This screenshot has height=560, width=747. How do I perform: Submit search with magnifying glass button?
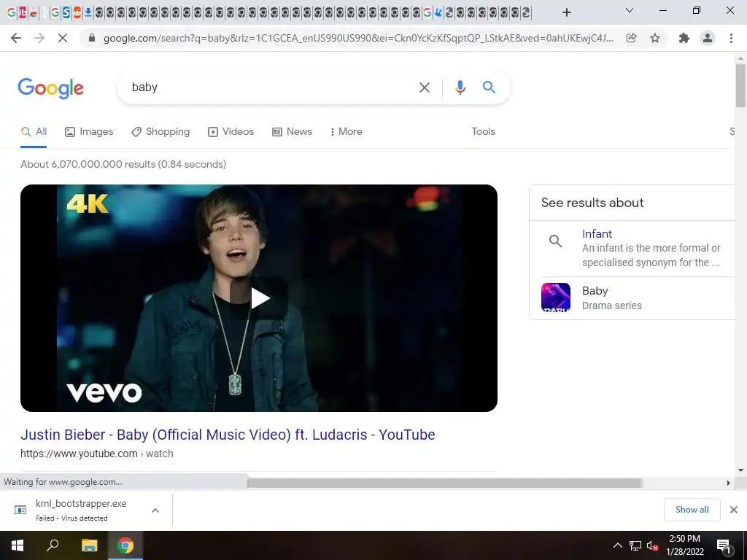point(489,87)
